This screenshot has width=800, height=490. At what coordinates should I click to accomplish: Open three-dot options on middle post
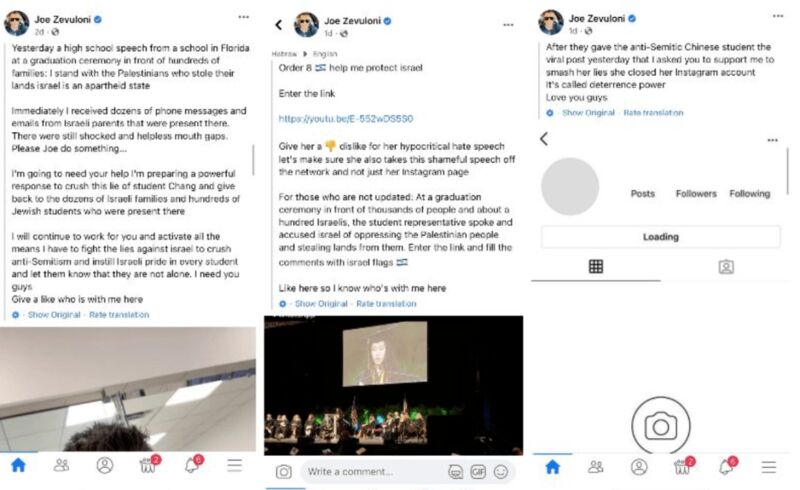pos(508,24)
